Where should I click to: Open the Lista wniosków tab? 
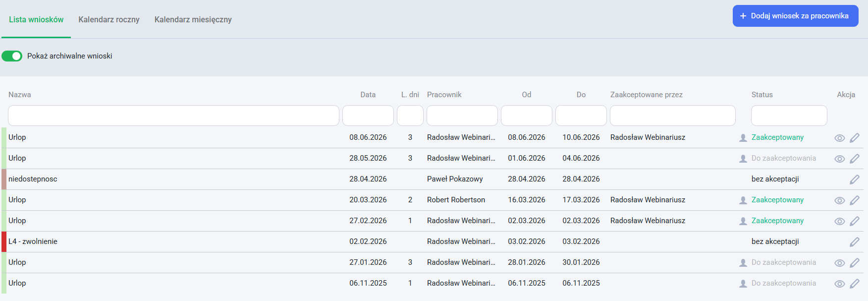coord(36,19)
